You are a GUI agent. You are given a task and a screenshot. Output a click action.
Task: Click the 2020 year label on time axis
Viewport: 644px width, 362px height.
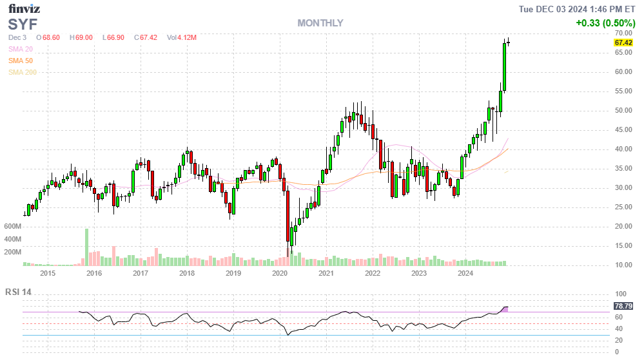(x=280, y=273)
